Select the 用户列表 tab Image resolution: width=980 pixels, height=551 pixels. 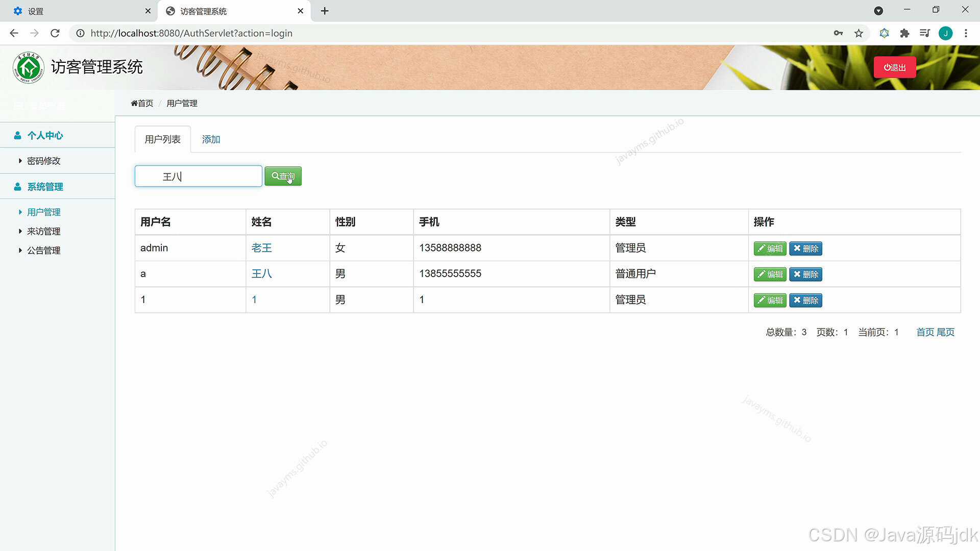tap(163, 139)
